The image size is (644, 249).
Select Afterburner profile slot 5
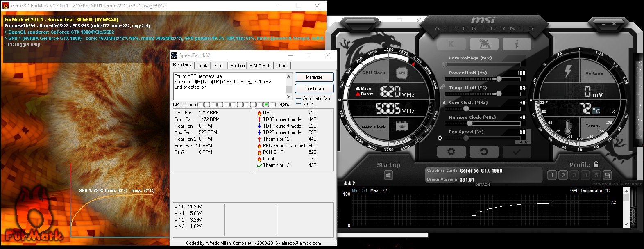[x=596, y=175]
